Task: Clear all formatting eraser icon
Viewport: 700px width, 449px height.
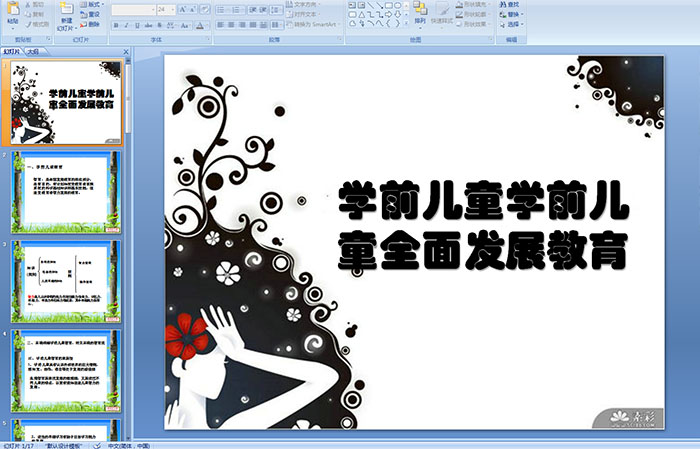Action: click(205, 9)
